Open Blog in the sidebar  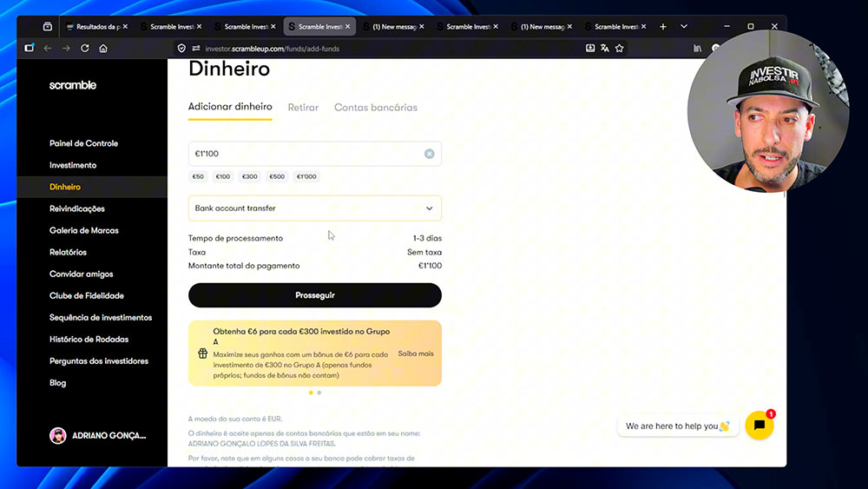point(57,383)
